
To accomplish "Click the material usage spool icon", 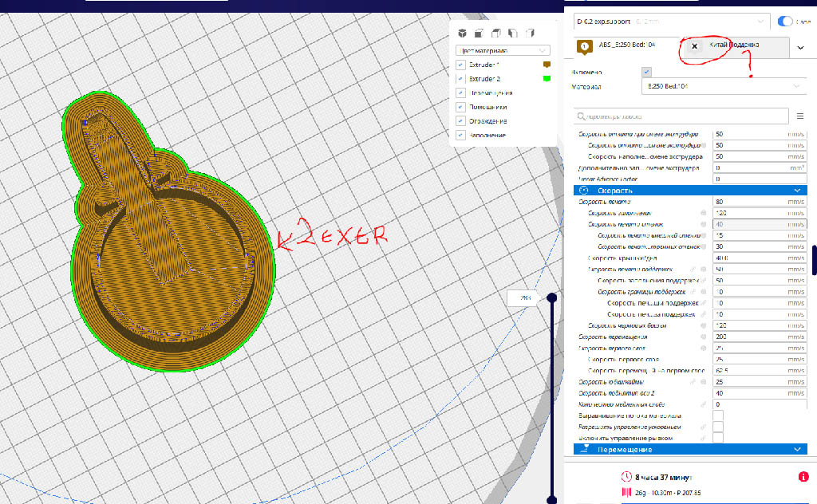I will (x=626, y=492).
